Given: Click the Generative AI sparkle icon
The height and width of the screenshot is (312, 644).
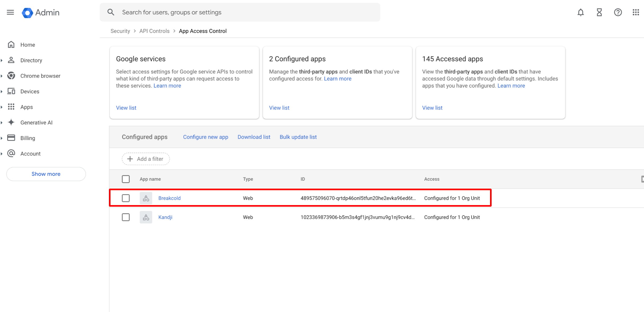Looking at the screenshot, I should (x=11, y=122).
